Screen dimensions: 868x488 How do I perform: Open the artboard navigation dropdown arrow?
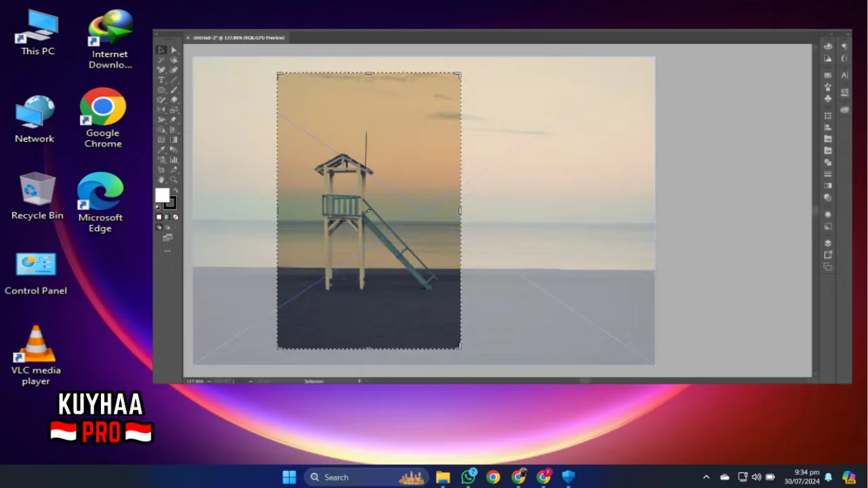[x=251, y=381]
